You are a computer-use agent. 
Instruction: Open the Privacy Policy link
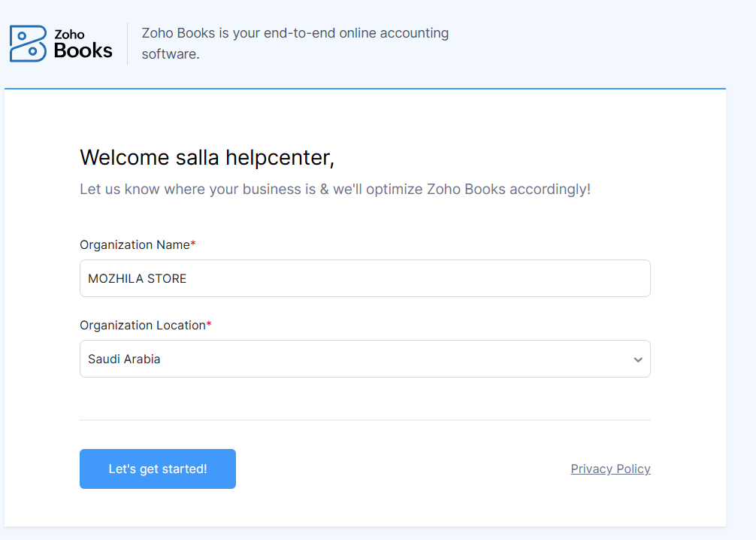610,469
